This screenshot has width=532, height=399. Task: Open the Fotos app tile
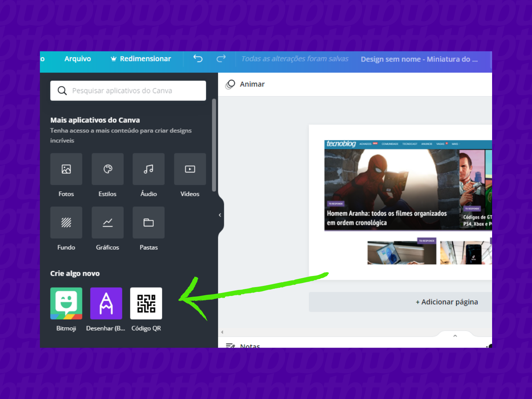(66, 169)
